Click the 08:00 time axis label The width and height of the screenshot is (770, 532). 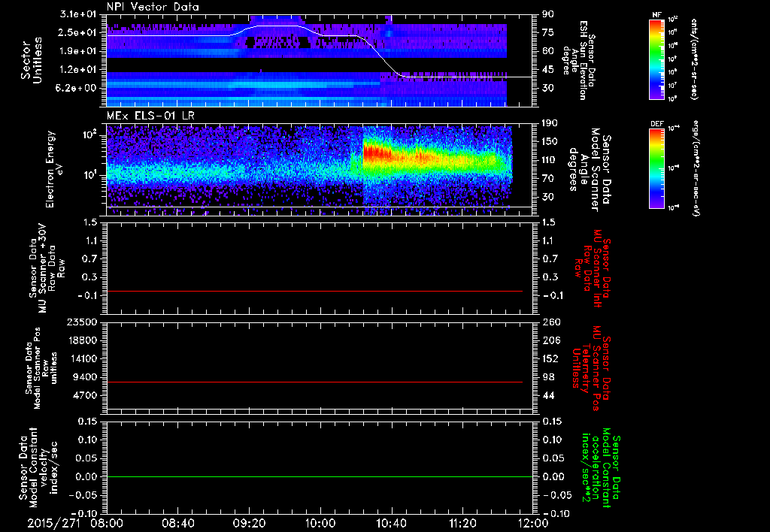pos(106,523)
